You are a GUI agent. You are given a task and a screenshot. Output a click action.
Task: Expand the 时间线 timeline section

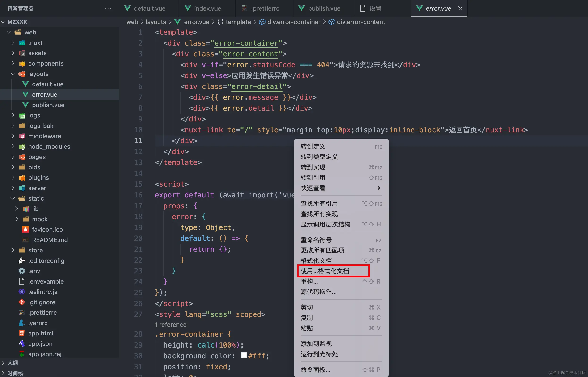[59, 373]
